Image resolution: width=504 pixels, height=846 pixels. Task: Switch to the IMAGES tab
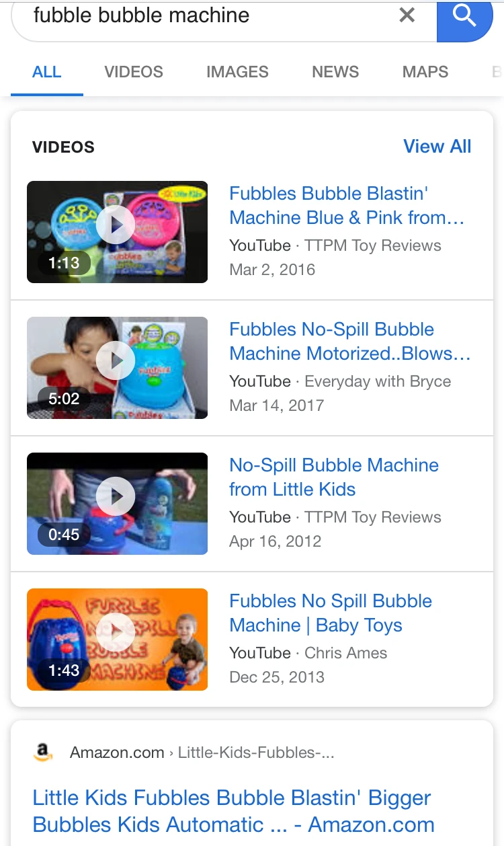pos(237,72)
